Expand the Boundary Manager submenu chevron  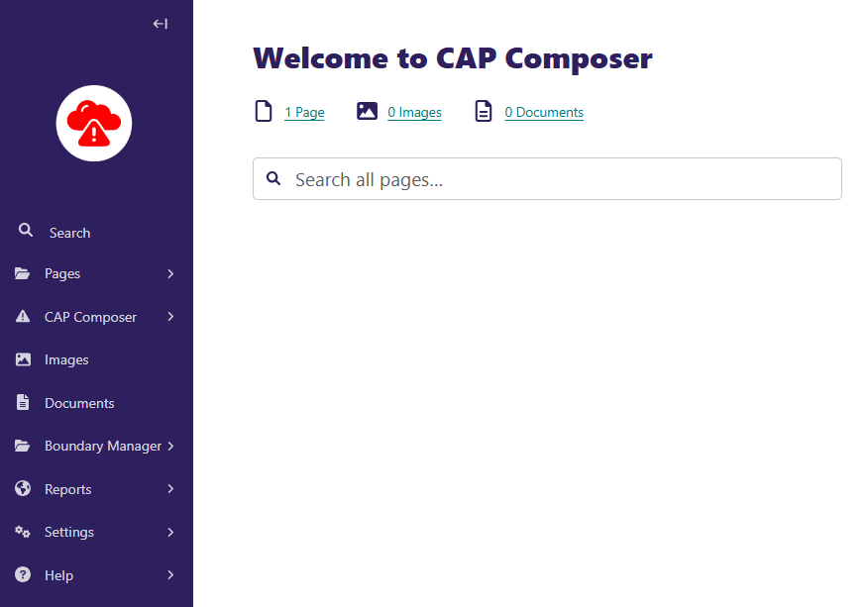tap(170, 446)
